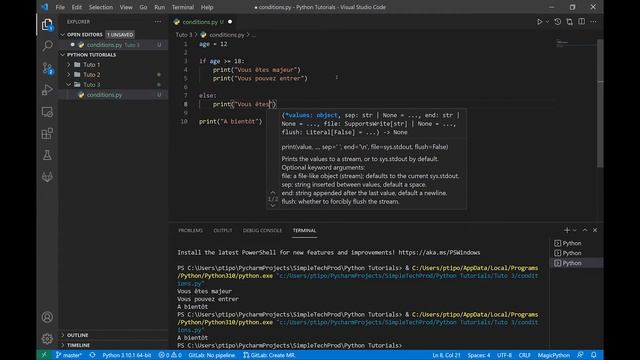Open the GitLab fox view
640x360 pixels.
[47, 177]
